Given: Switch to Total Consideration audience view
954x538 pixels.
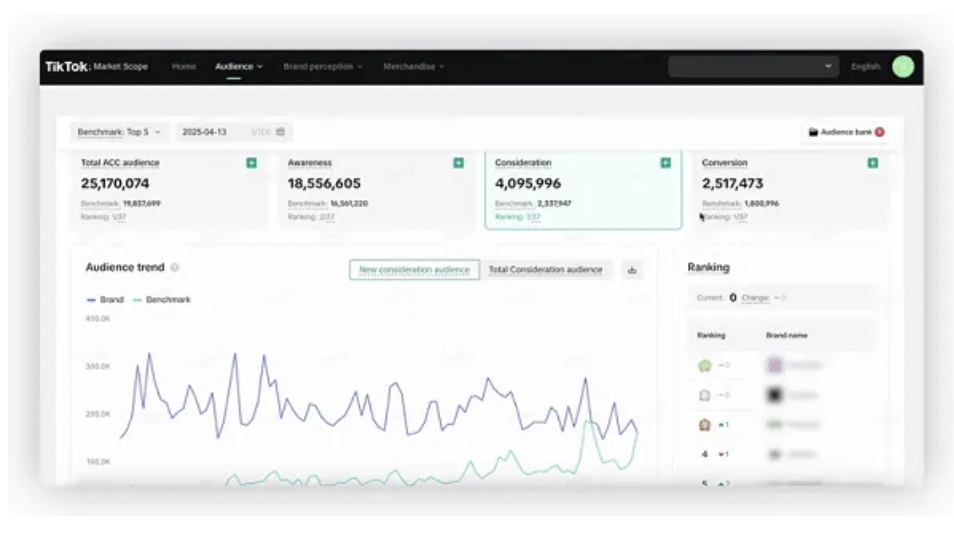Looking at the screenshot, I should click(x=545, y=270).
